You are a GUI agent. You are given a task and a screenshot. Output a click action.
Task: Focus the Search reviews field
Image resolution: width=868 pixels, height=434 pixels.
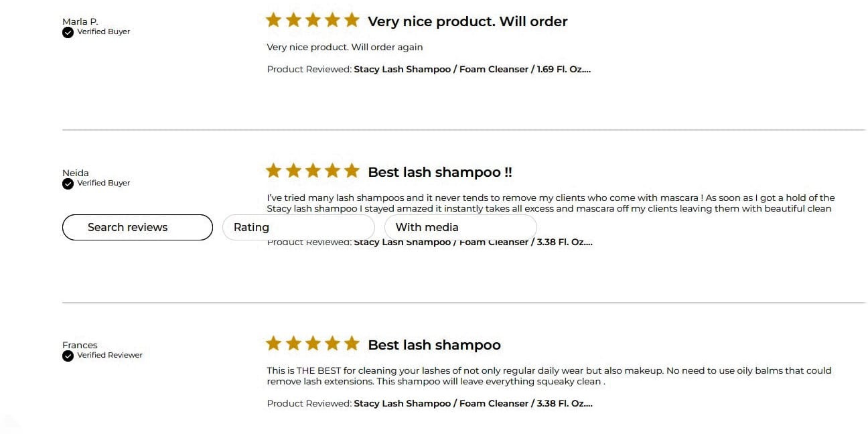tap(137, 227)
